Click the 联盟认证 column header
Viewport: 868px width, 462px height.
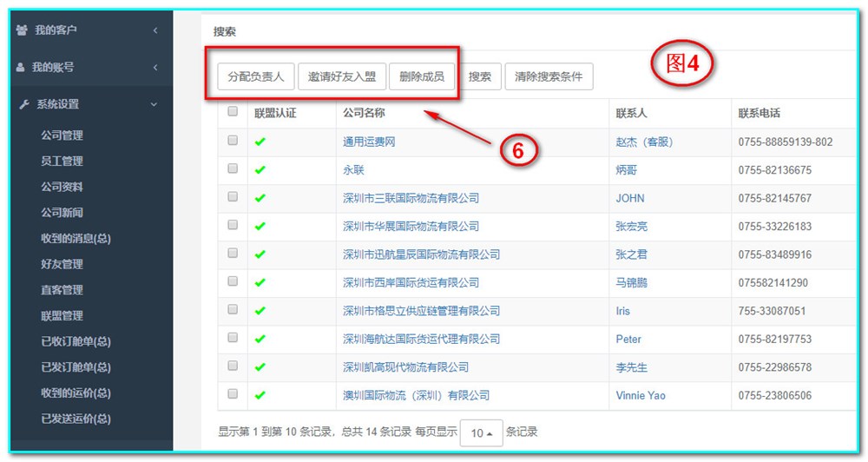(x=275, y=113)
